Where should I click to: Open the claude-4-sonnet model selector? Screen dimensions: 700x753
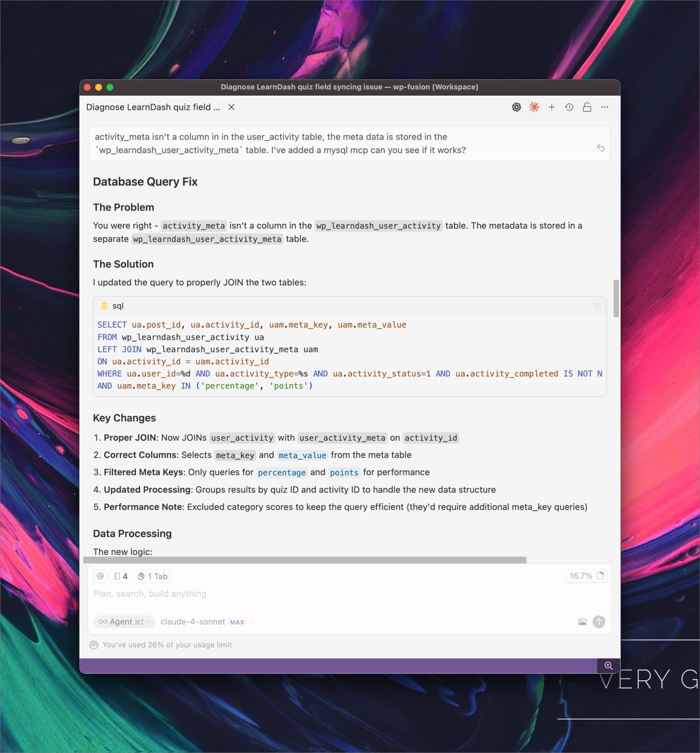click(192, 621)
